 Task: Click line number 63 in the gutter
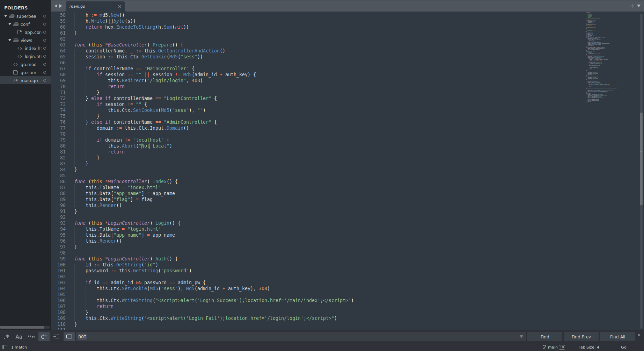click(63, 45)
